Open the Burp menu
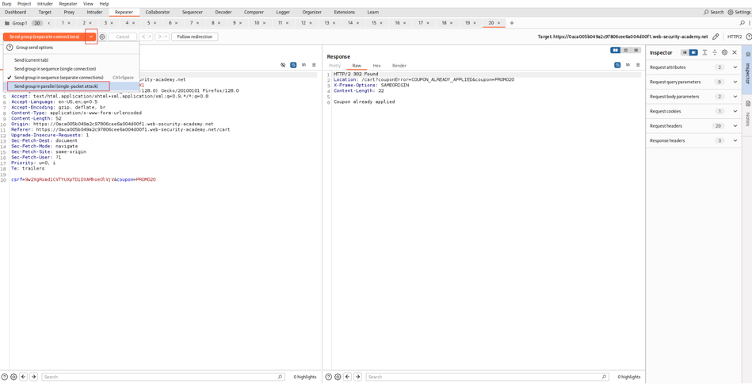The image size is (755, 385). 6,3
